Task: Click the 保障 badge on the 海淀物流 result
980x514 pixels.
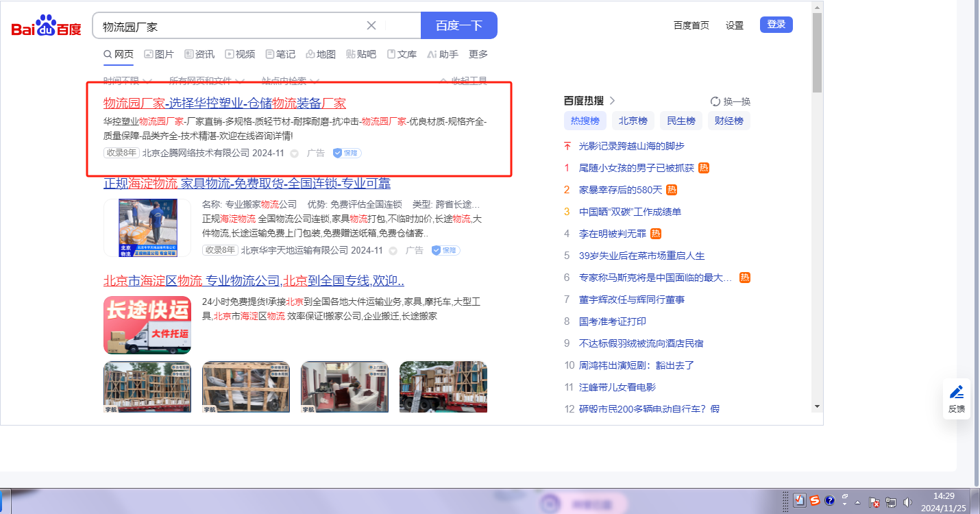Action: pyautogui.click(x=445, y=250)
